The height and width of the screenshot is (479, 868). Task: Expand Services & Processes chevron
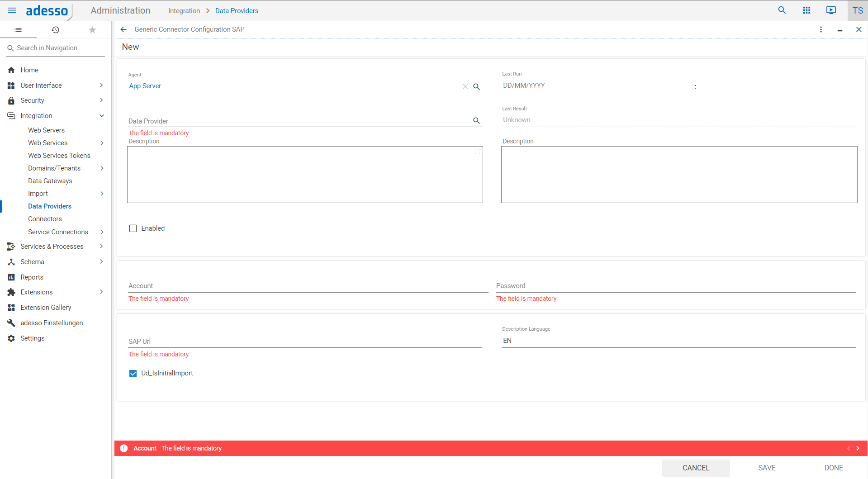(101, 246)
